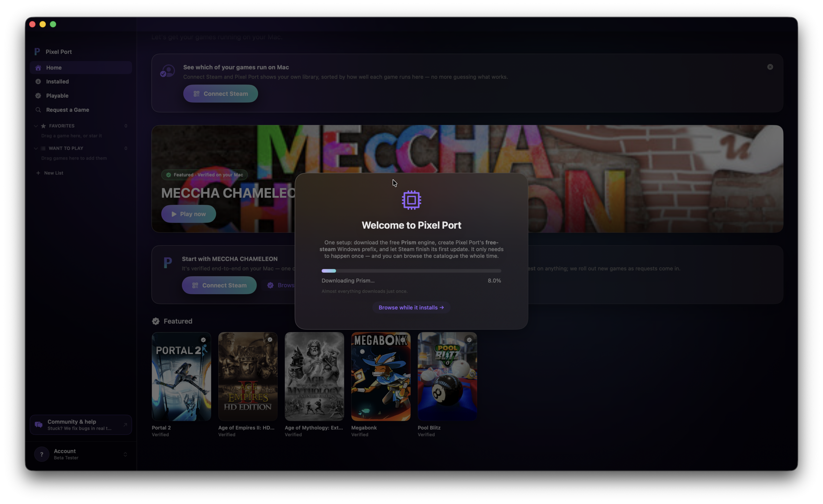Click the verified icon next to Browse
Viewport: 823px width, 504px height.
coord(270,285)
